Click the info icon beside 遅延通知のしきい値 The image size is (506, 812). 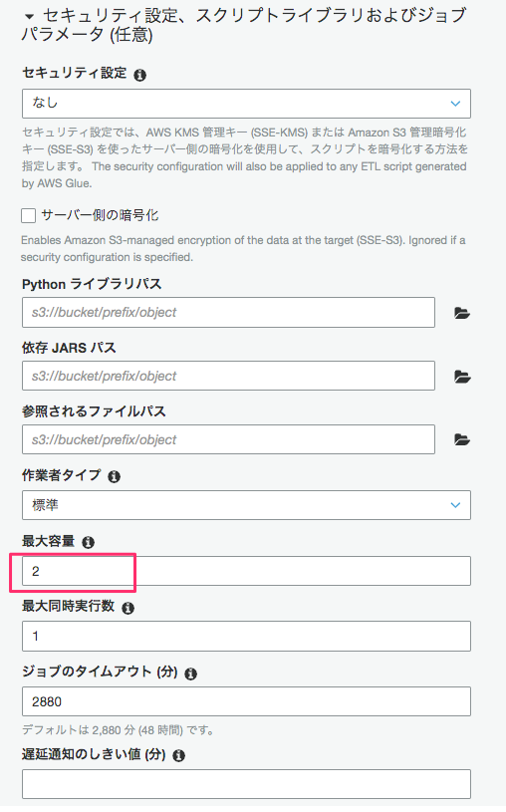178,755
